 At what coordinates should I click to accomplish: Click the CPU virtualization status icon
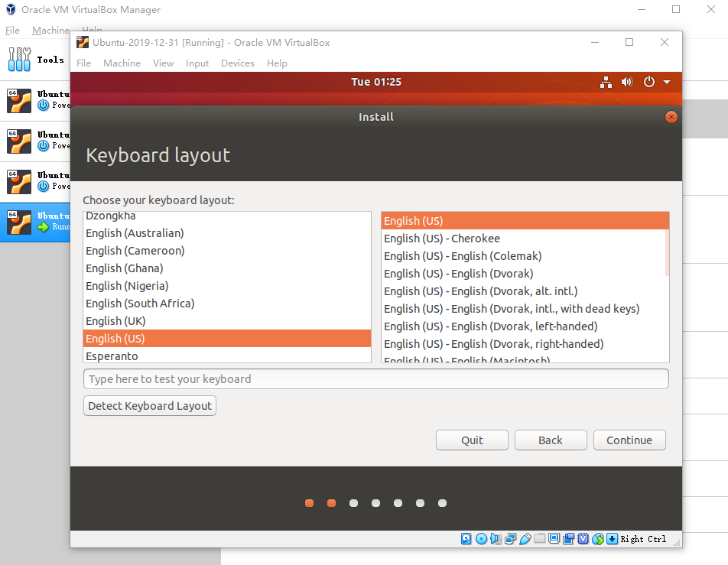coord(583,538)
